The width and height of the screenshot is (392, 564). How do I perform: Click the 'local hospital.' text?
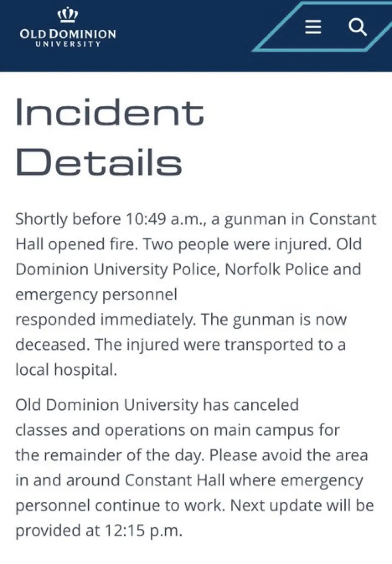pyautogui.click(x=66, y=370)
